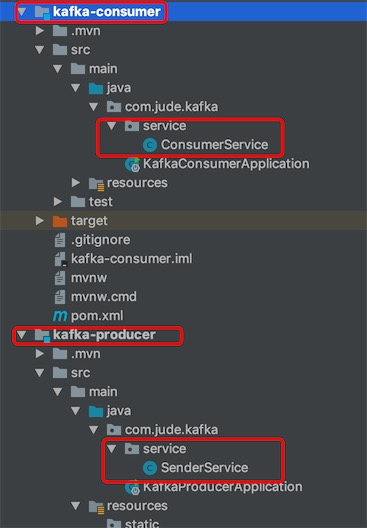
Task: Collapse the kafka-consumer module tree
Action: pyautogui.click(x=22, y=12)
